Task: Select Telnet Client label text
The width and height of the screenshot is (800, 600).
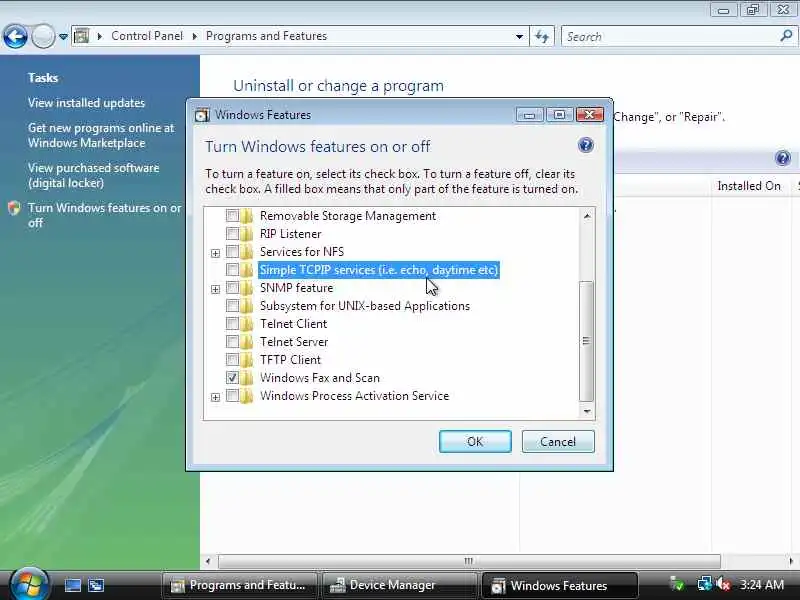Action: 293,324
